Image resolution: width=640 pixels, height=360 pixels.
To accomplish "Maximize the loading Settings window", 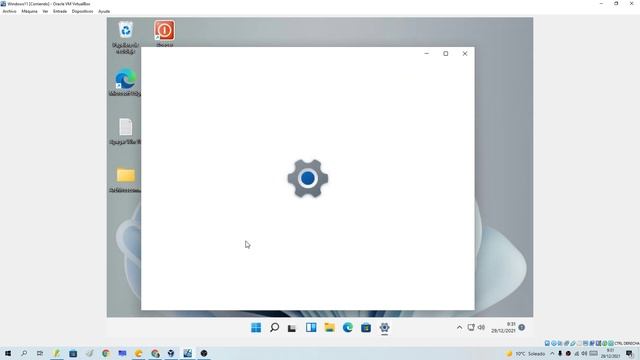I will [x=446, y=53].
